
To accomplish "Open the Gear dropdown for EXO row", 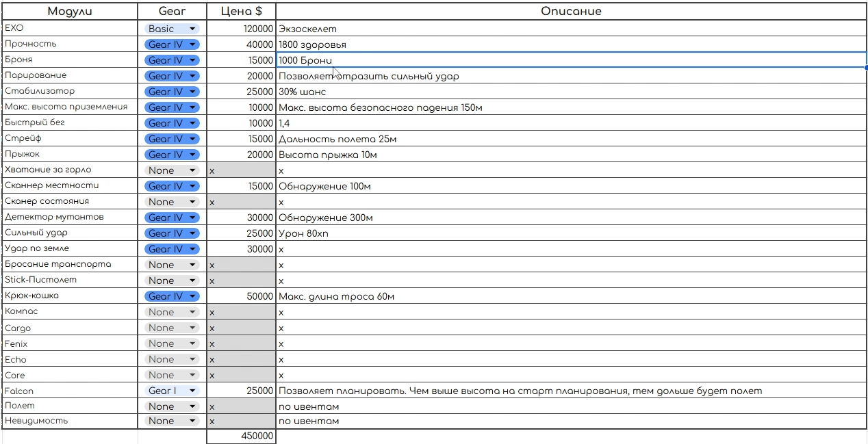I will pos(172,29).
